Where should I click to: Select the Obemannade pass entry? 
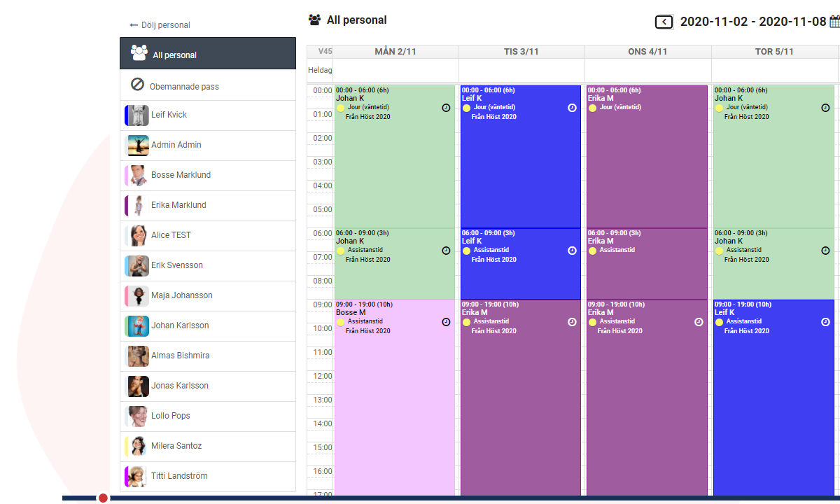(x=185, y=85)
